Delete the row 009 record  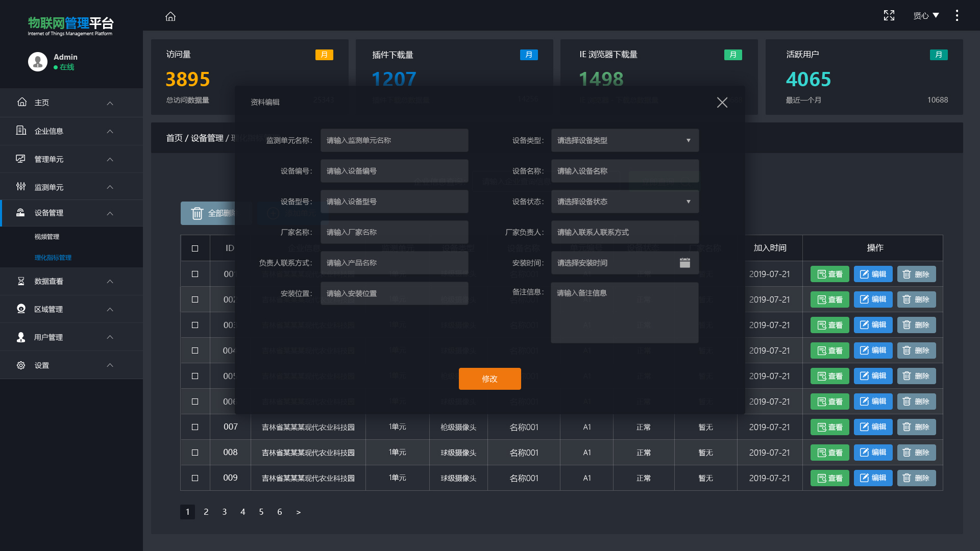click(x=917, y=478)
